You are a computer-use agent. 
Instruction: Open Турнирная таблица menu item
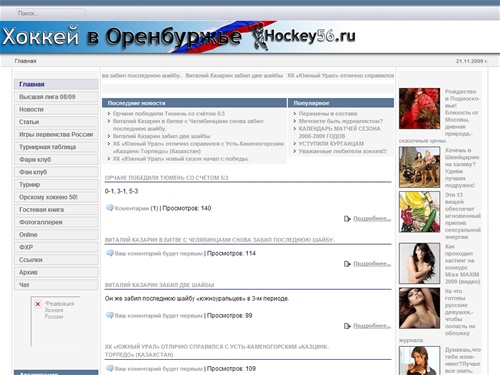pos(56,147)
